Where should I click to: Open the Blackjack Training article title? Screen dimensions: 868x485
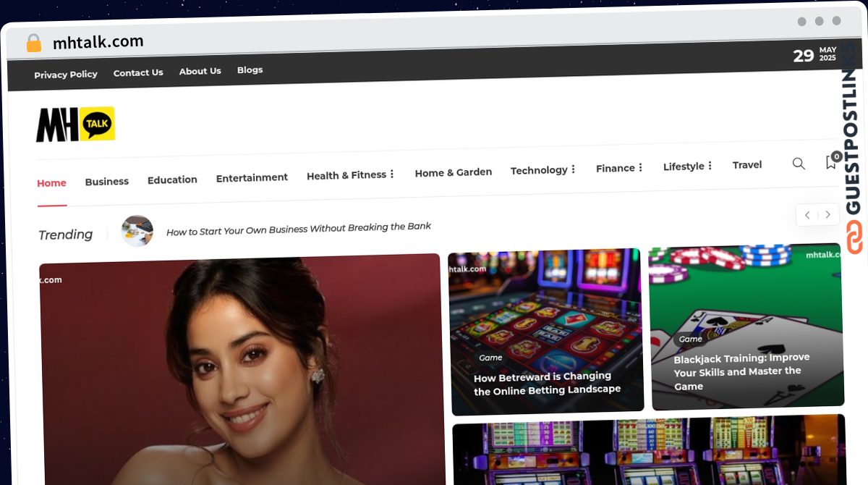click(741, 371)
